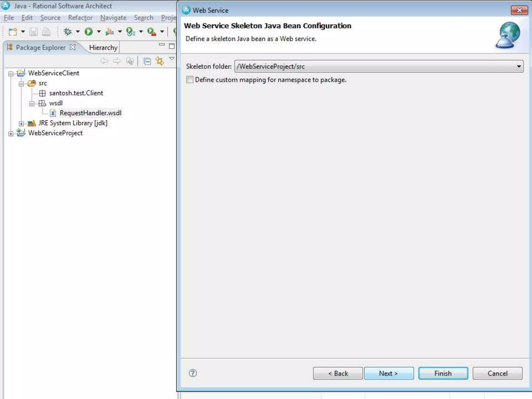
Task: Enable custom namespace to package mapping
Action: coord(190,80)
